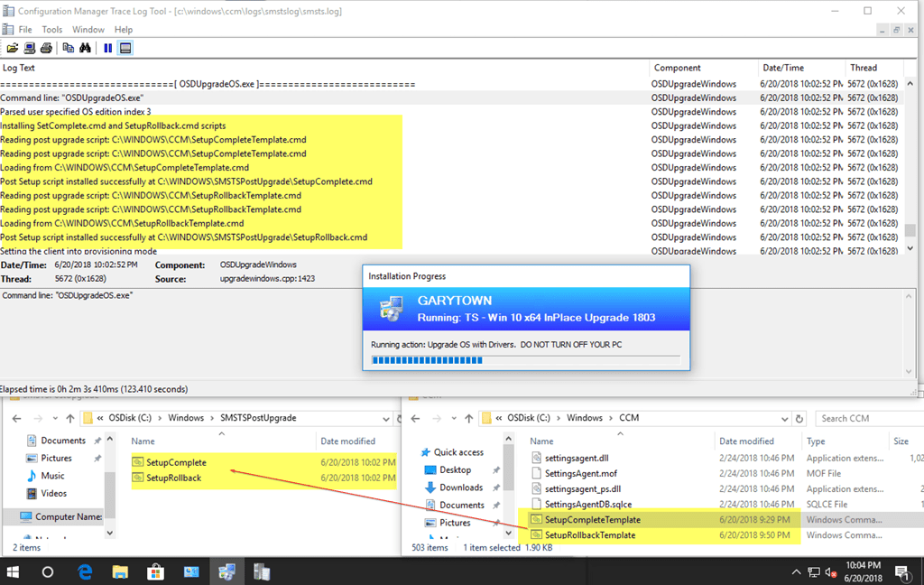
Task: Select the SetupRollback file
Action: click(174, 478)
